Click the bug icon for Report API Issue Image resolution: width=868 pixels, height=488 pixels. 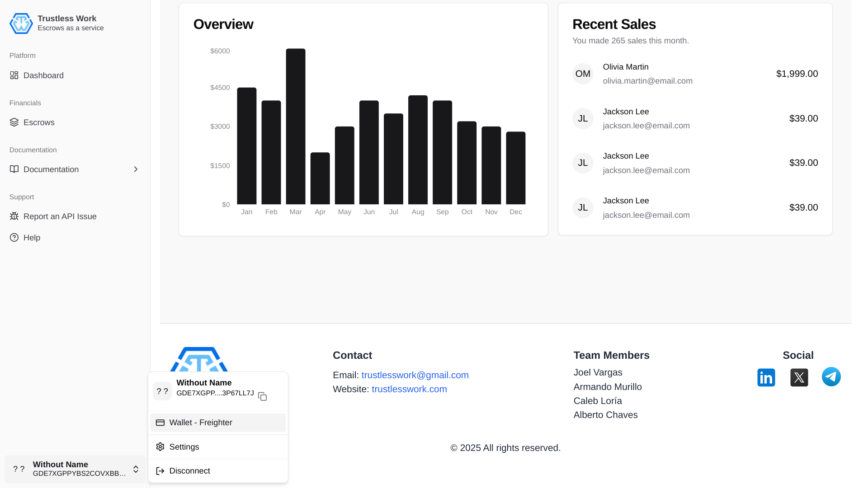tap(14, 216)
